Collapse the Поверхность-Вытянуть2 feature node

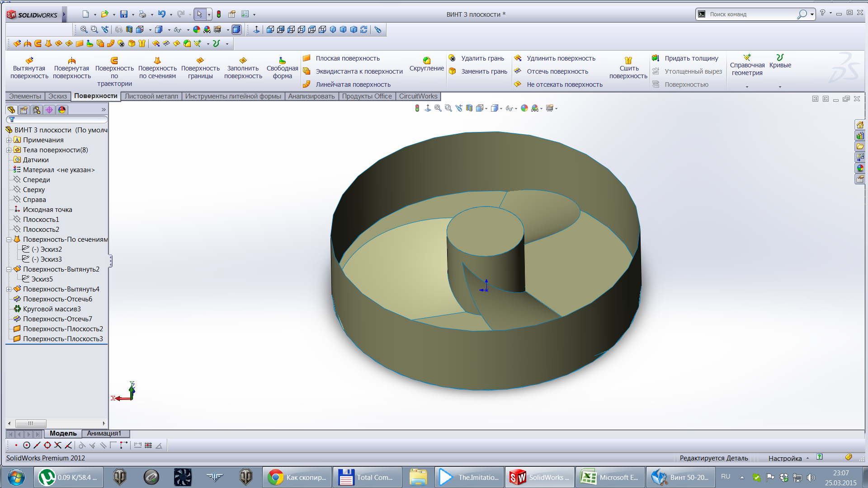[x=9, y=269]
